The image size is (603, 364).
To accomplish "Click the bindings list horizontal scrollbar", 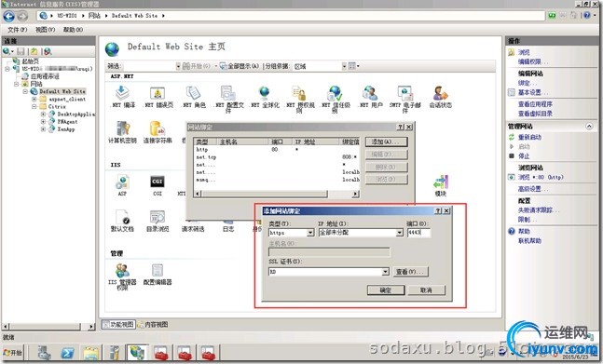I will tap(277, 194).
